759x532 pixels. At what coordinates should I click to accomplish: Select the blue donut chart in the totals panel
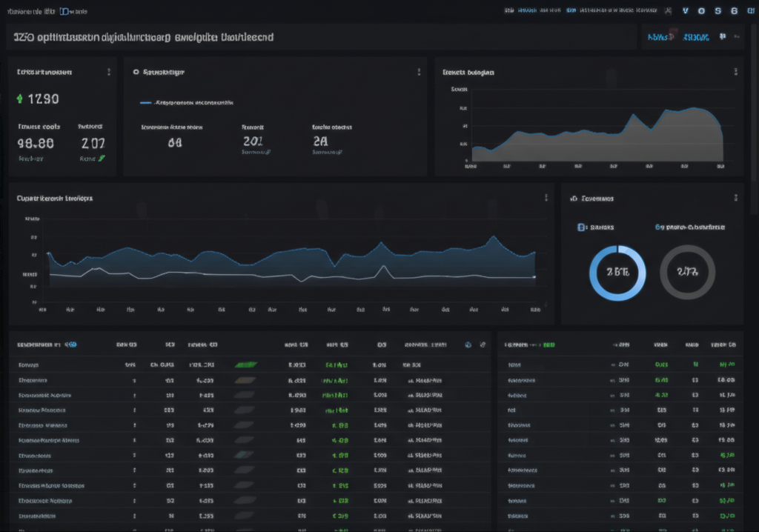617,274
